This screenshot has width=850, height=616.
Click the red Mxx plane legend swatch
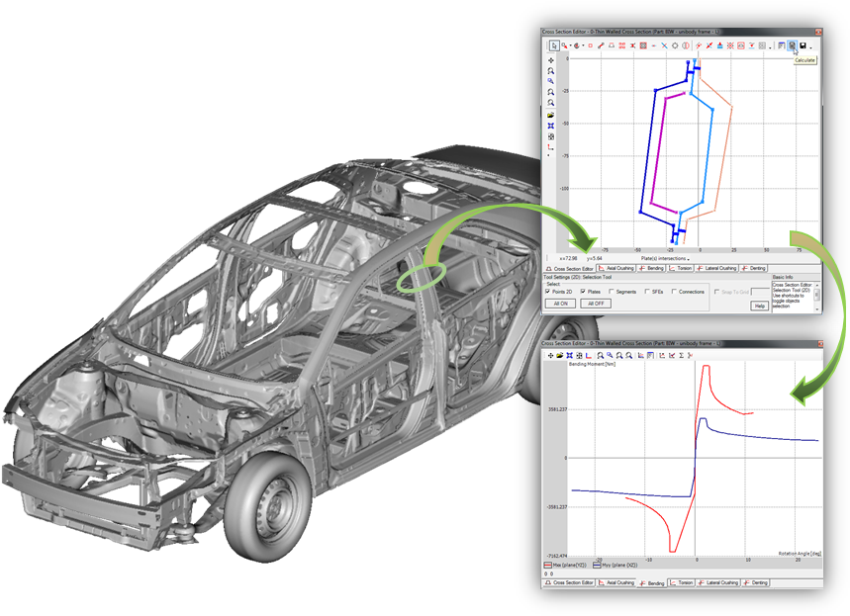click(x=547, y=565)
